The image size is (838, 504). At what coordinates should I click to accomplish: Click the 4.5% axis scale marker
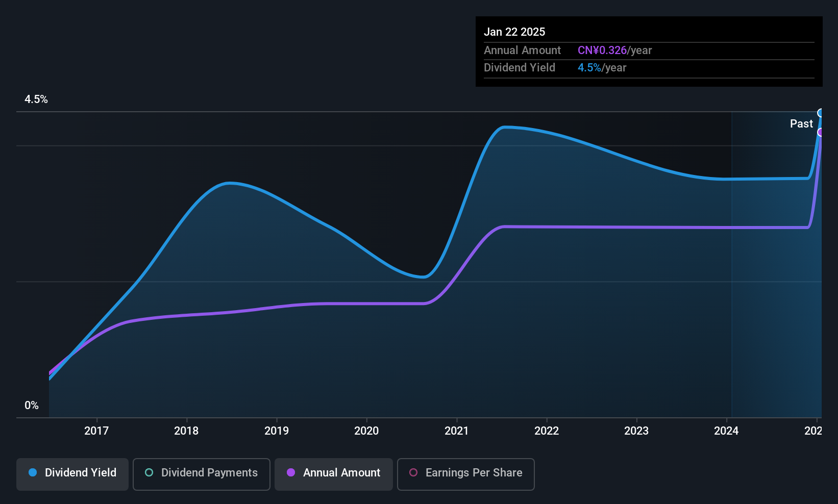(x=36, y=99)
